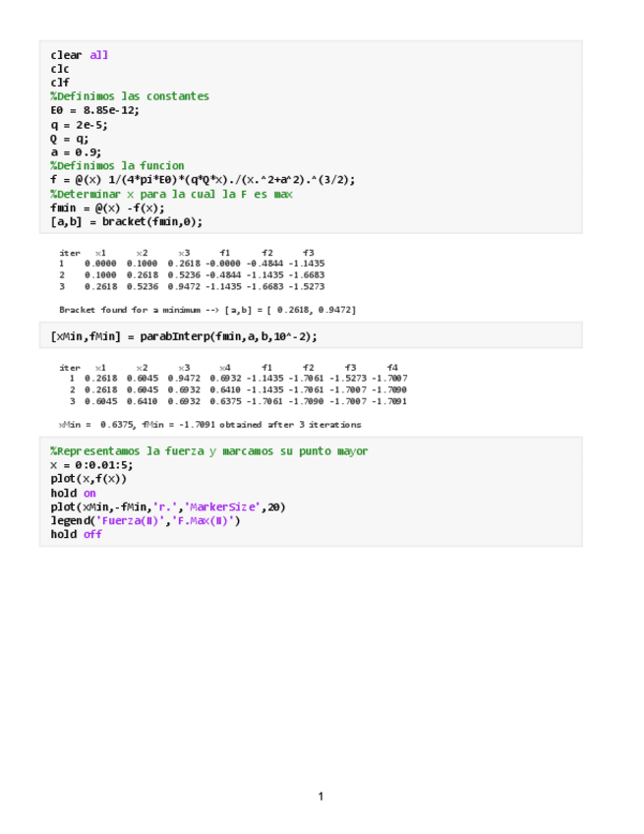Click the line 'x = 0:0.01:5;'
644x834 pixels.
[91, 465]
